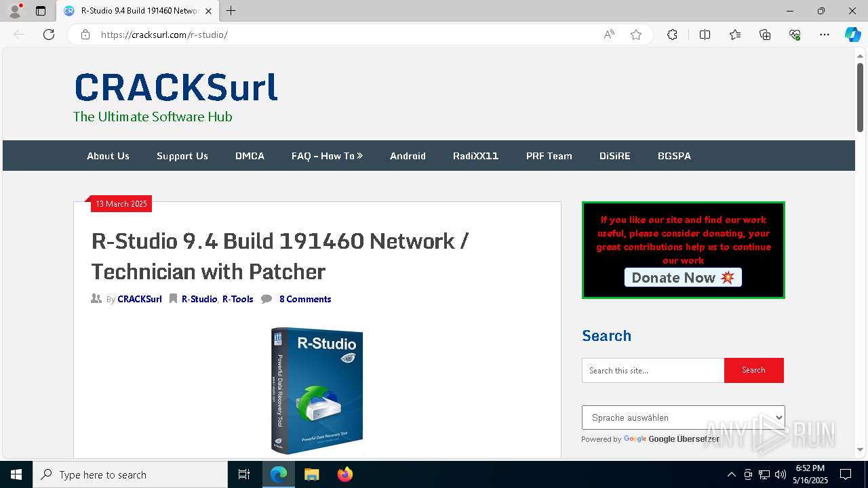Add page to favorites star

tap(636, 35)
